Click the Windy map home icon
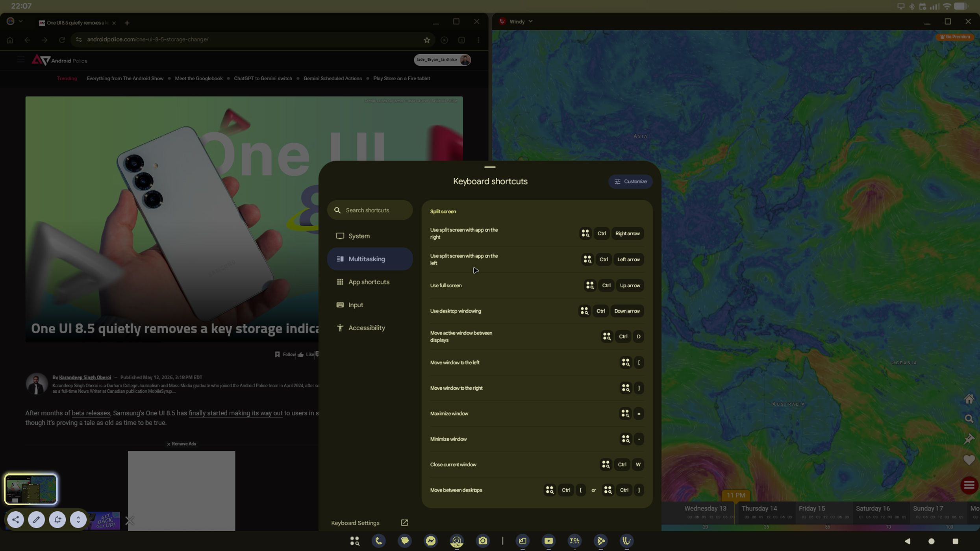The height and width of the screenshot is (551, 980). pyautogui.click(x=969, y=399)
